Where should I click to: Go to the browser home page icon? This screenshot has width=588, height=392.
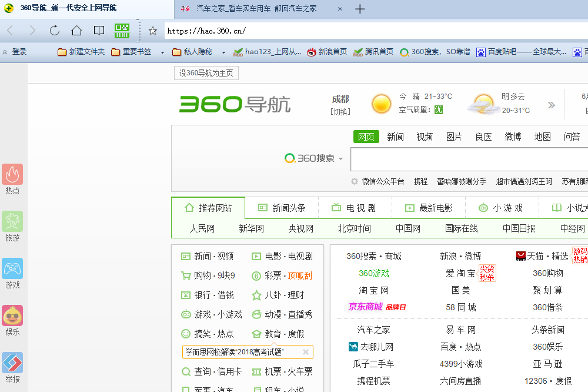(x=76, y=31)
